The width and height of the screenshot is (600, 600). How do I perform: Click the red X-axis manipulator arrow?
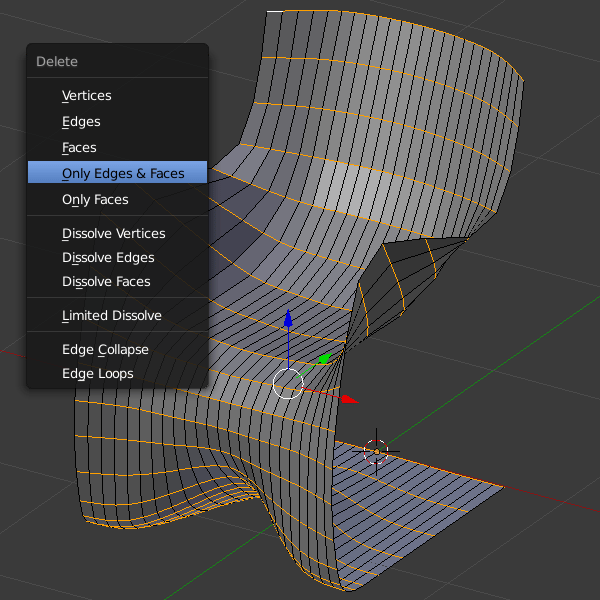coord(349,399)
